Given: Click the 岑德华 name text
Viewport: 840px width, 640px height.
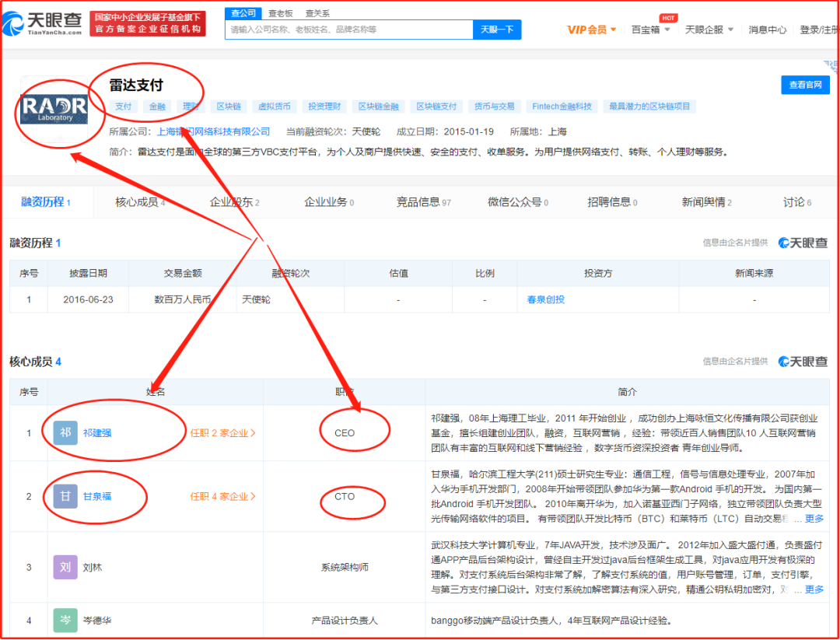Looking at the screenshot, I should pyautogui.click(x=97, y=621).
